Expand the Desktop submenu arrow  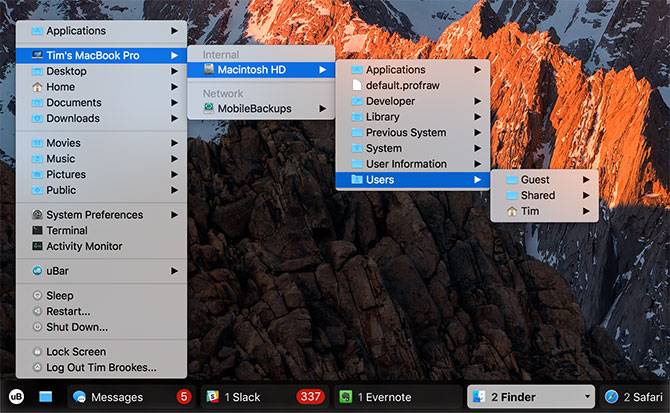(x=174, y=71)
